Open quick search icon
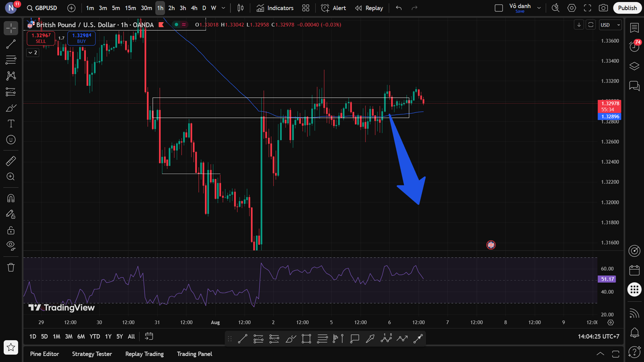 click(x=556, y=8)
